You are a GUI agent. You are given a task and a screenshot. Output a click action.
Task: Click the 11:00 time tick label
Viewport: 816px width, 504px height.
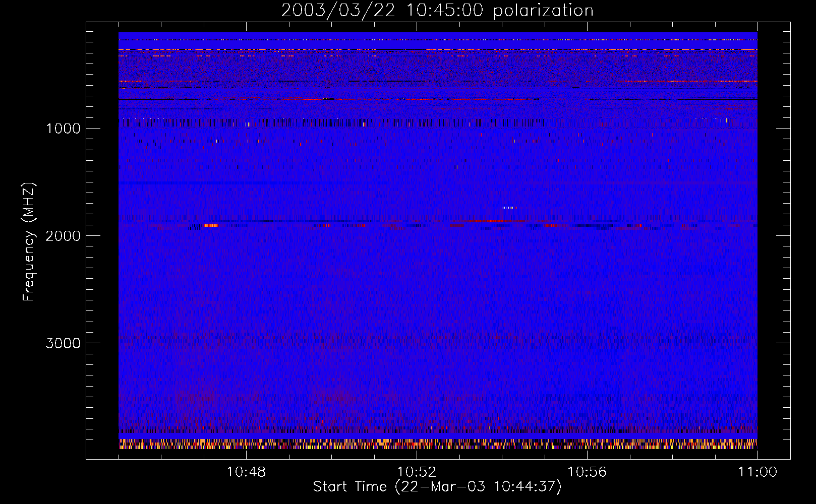(x=757, y=472)
